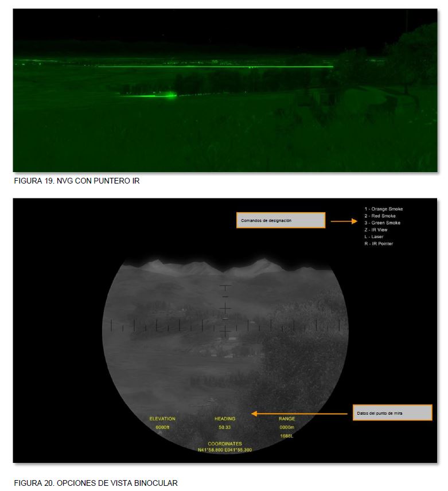Choose the '3 - Green Smoke' option
The width and height of the screenshot is (448, 491).
(x=382, y=223)
